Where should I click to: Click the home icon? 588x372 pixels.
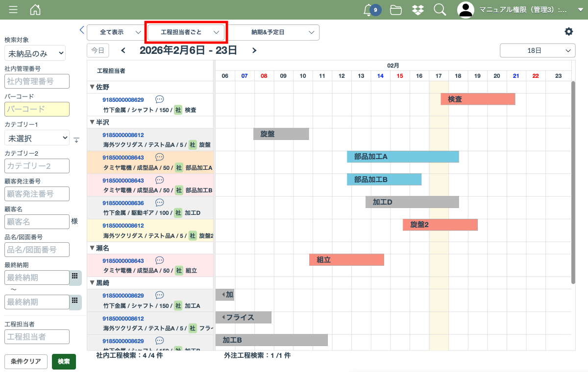click(x=35, y=10)
